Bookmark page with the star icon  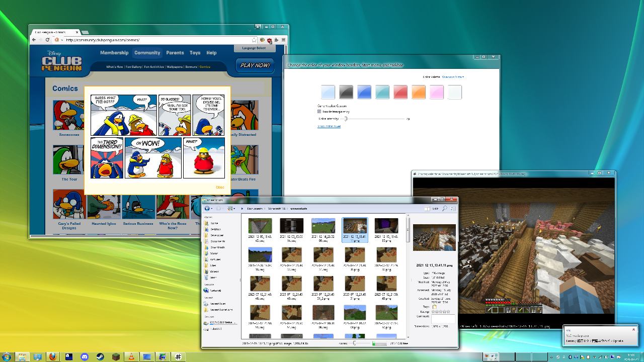pos(255,40)
